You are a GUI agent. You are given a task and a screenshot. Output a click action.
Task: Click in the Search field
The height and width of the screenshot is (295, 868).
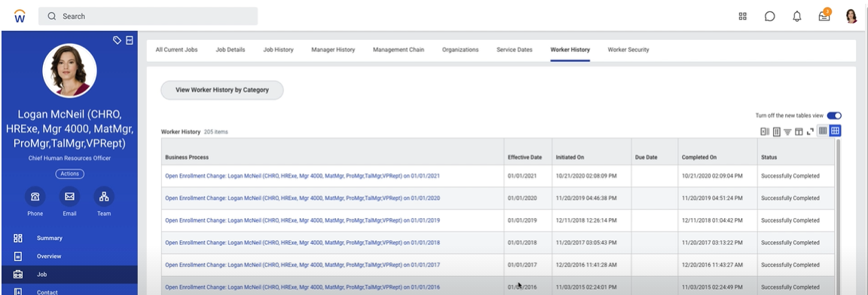point(148,16)
